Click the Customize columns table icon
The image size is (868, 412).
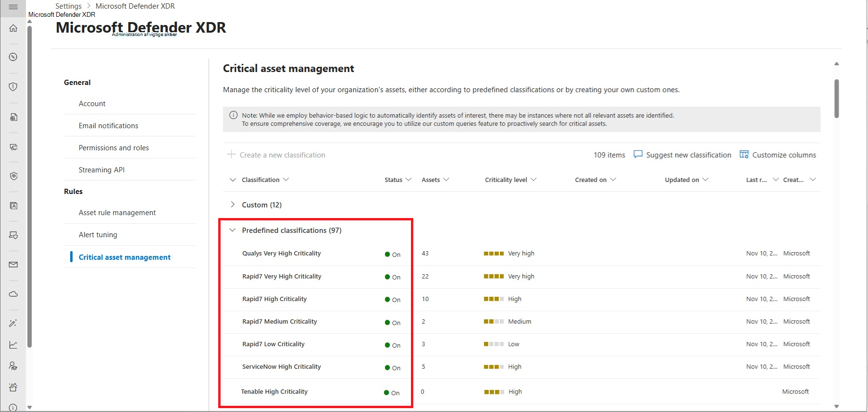click(744, 154)
